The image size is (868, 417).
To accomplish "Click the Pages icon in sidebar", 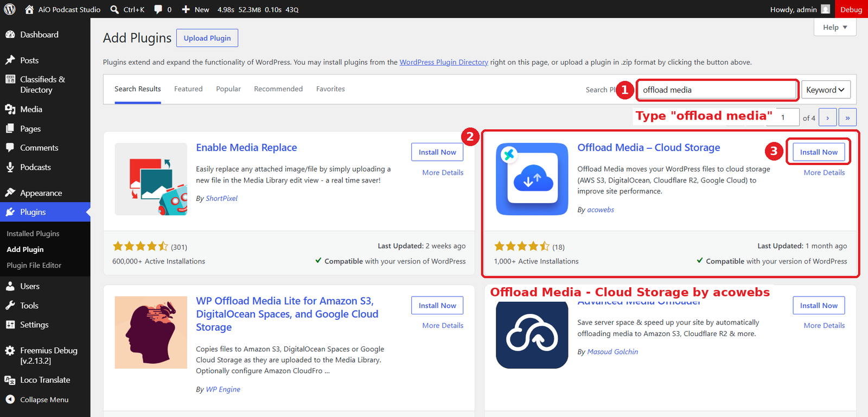I will [x=10, y=129].
